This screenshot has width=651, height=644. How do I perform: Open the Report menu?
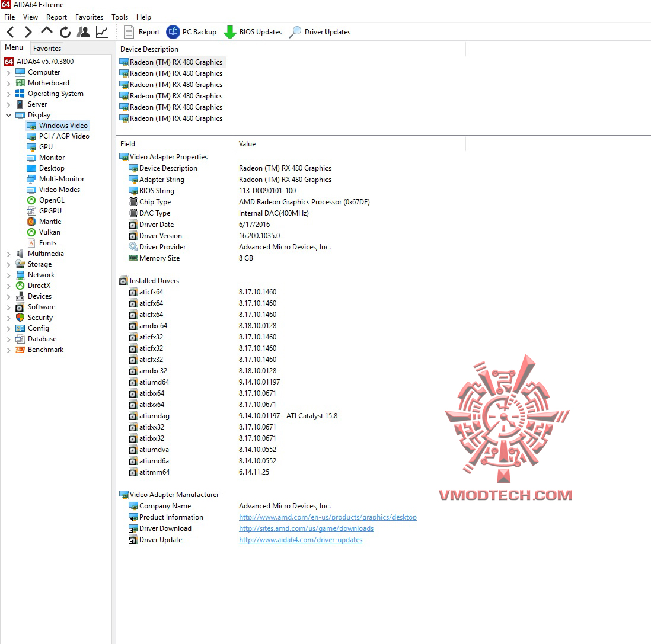(56, 17)
